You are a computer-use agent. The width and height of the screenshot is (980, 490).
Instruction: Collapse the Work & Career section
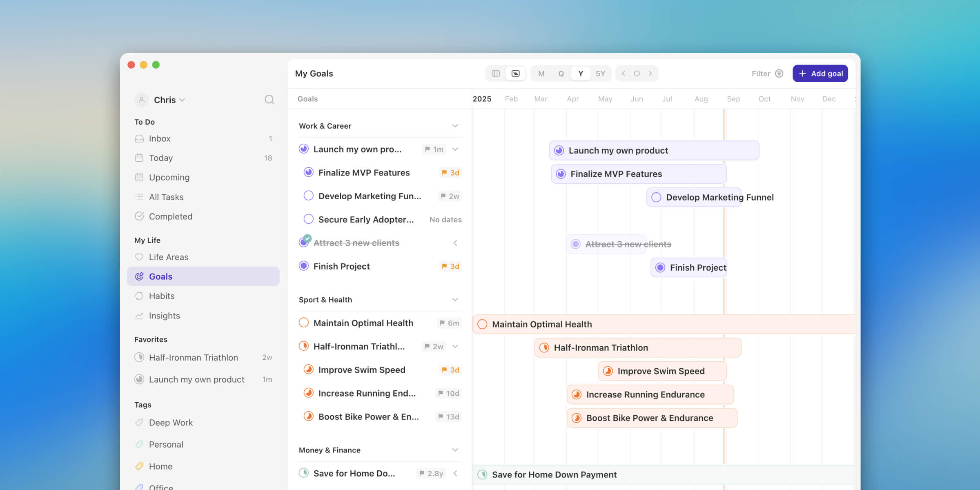455,126
